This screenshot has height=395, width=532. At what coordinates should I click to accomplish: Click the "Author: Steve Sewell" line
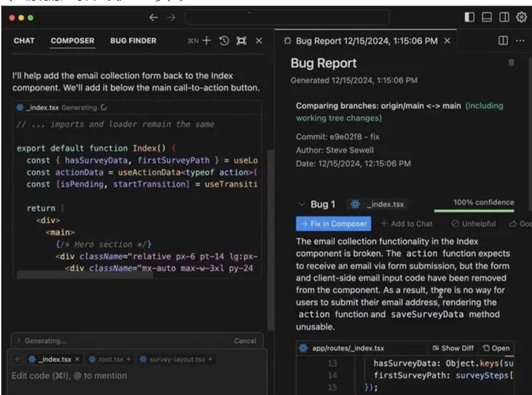coord(335,150)
